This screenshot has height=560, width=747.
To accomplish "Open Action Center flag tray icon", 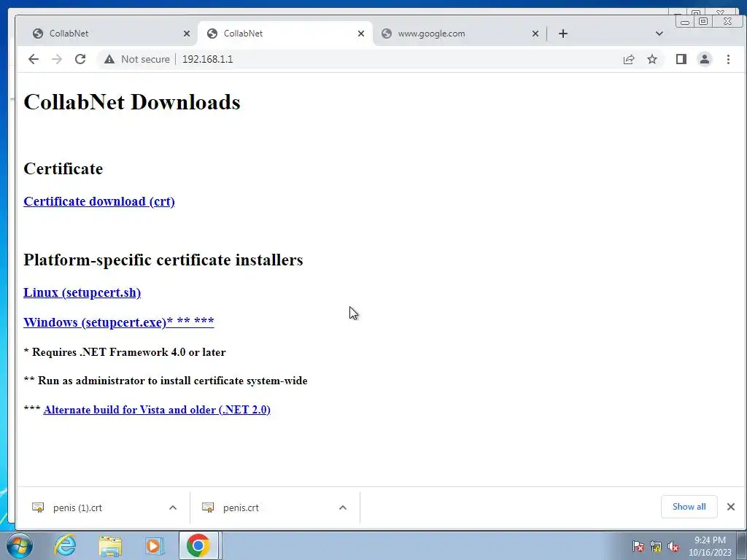I will tap(638, 547).
